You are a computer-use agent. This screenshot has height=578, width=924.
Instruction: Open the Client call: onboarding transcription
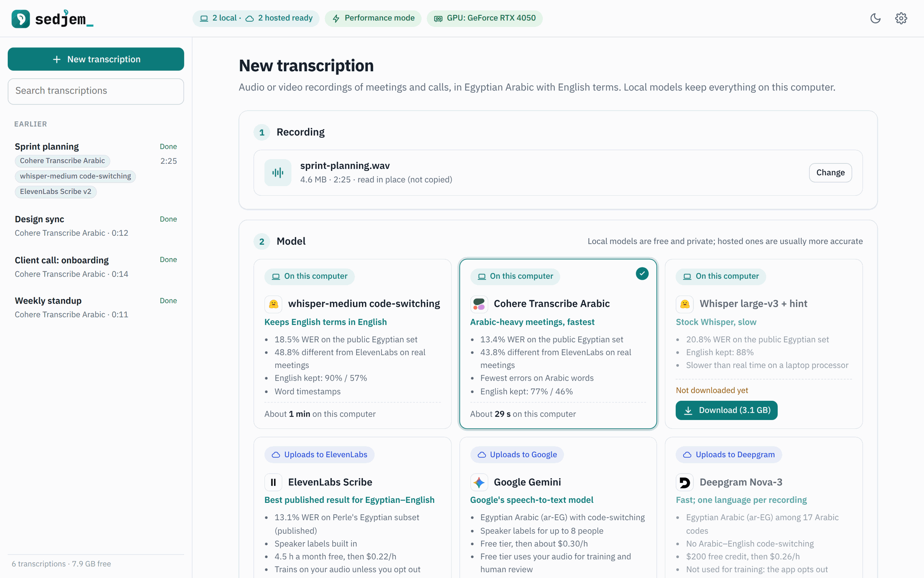pyautogui.click(x=96, y=267)
